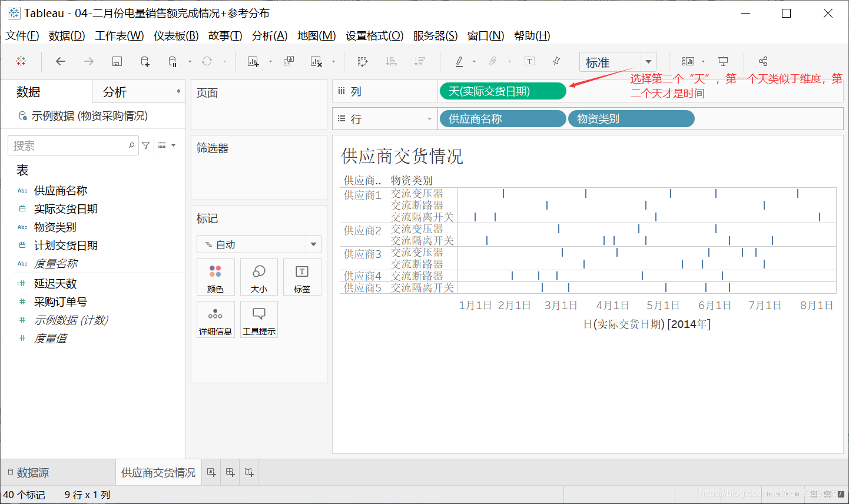This screenshot has width=849, height=504.
Task: Select the 采购订单号 measure field
Action: [x=61, y=302]
